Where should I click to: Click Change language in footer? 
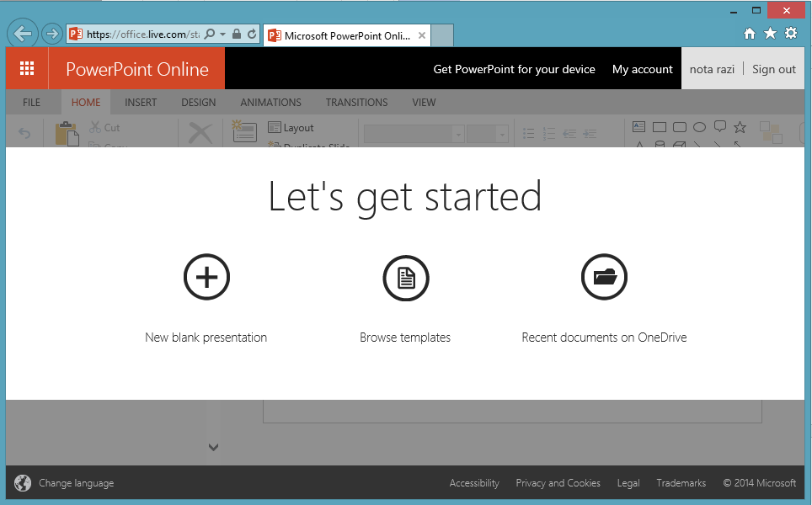(76, 483)
